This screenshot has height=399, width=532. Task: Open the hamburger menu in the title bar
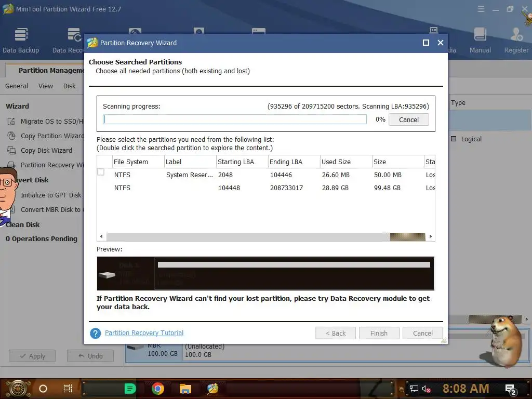(x=481, y=9)
